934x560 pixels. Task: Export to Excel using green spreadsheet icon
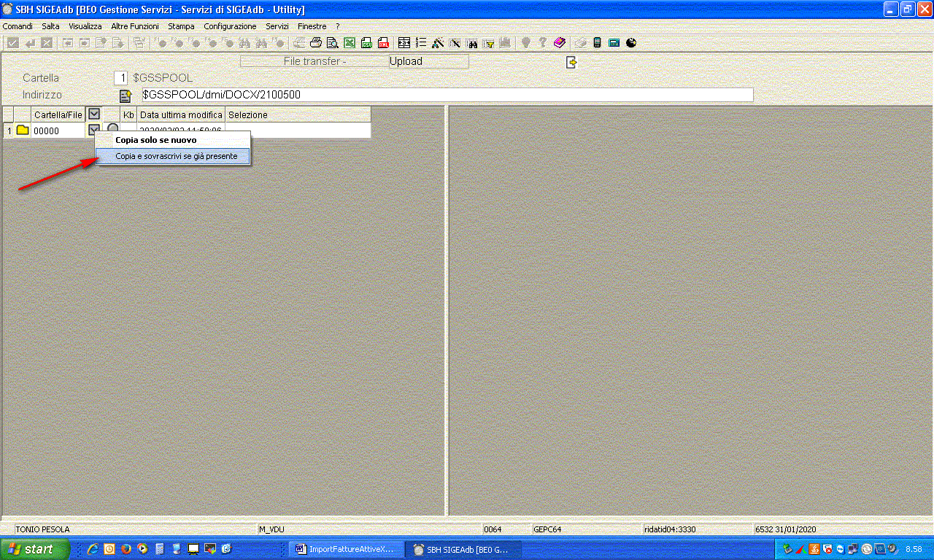(350, 43)
